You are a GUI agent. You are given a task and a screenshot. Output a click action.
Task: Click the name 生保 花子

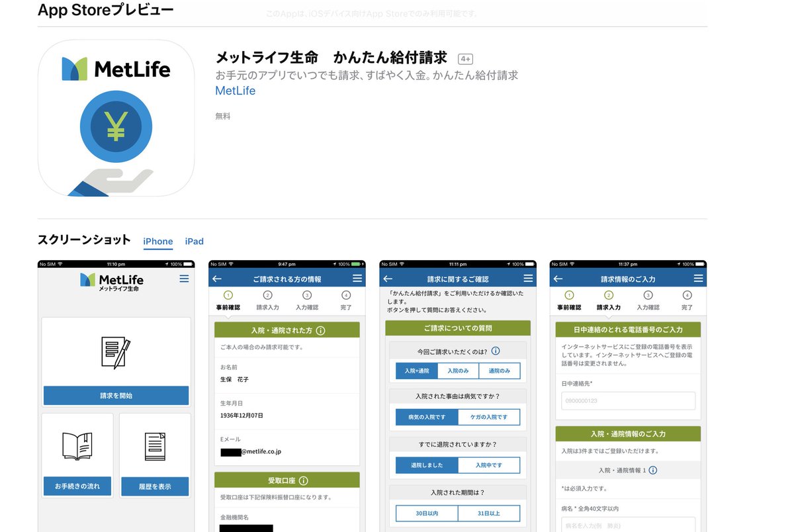click(235, 379)
